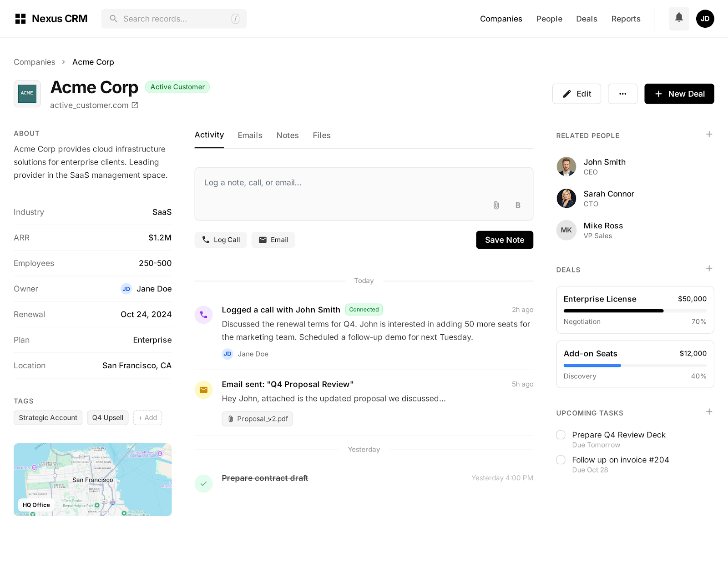This screenshot has height=582, width=728.
Task: Open the more options ellipsis menu
Action: coord(622,94)
